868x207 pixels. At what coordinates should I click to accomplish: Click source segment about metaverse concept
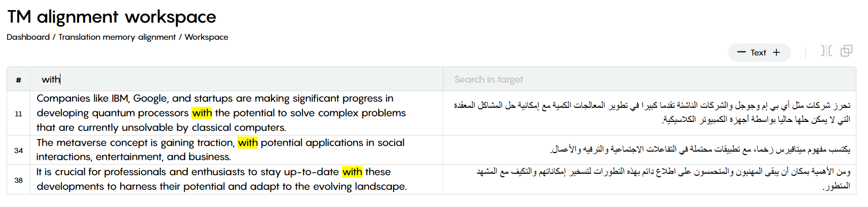click(x=221, y=150)
